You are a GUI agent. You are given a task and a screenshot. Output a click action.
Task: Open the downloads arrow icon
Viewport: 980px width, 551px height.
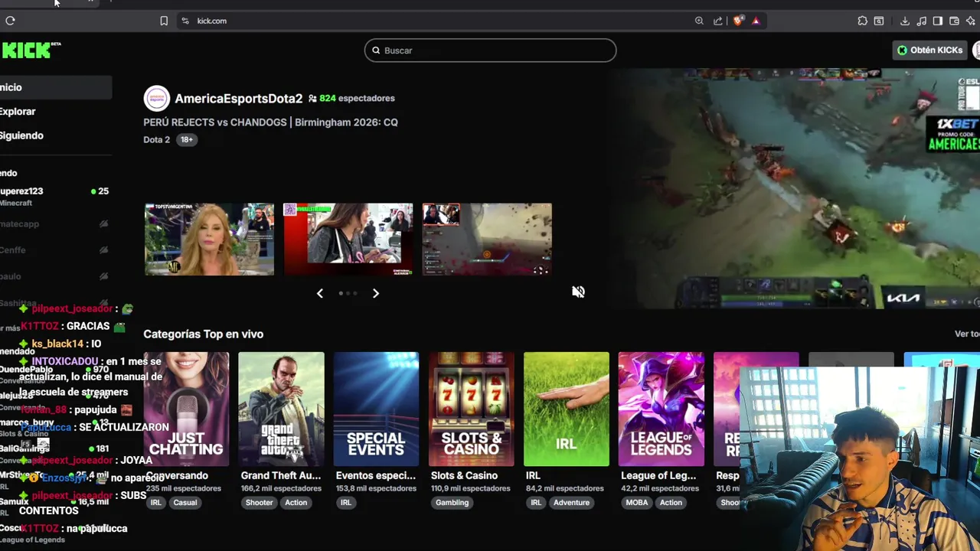905,21
